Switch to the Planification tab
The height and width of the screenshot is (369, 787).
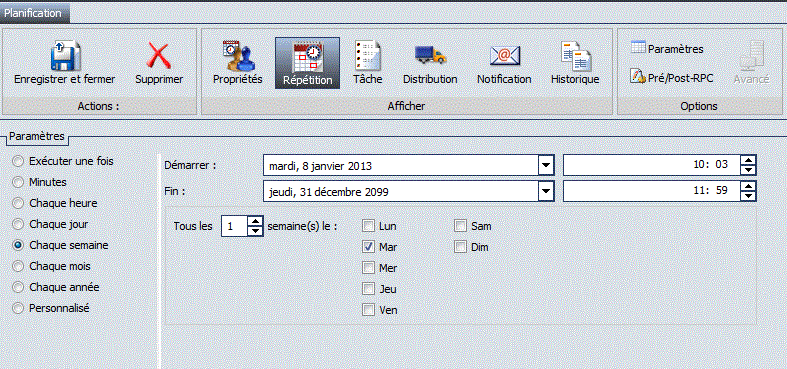tap(33, 13)
